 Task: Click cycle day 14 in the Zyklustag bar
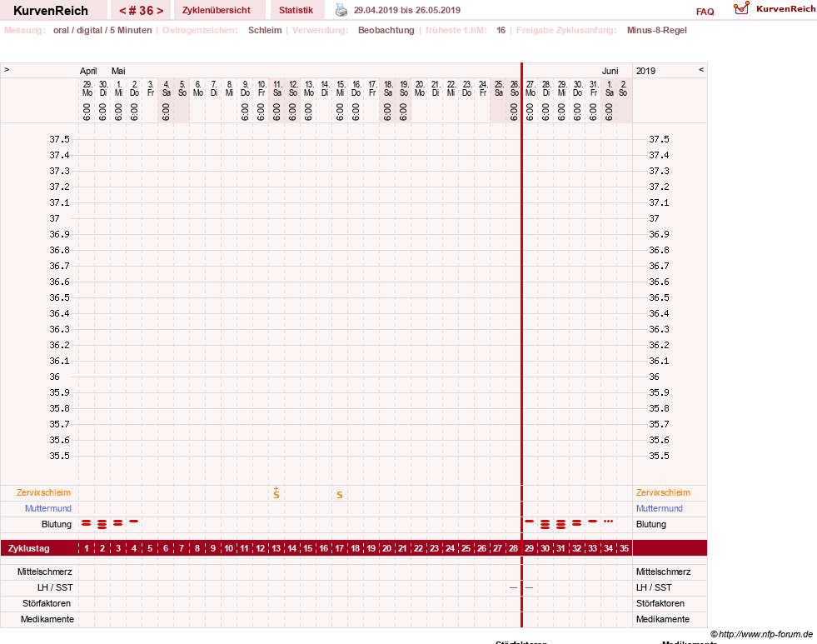(x=291, y=549)
